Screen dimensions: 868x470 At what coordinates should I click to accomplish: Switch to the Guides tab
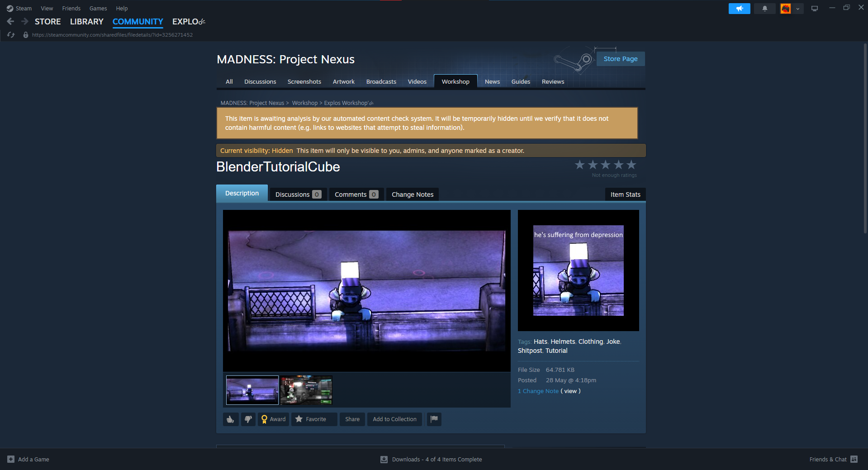point(521,81)
